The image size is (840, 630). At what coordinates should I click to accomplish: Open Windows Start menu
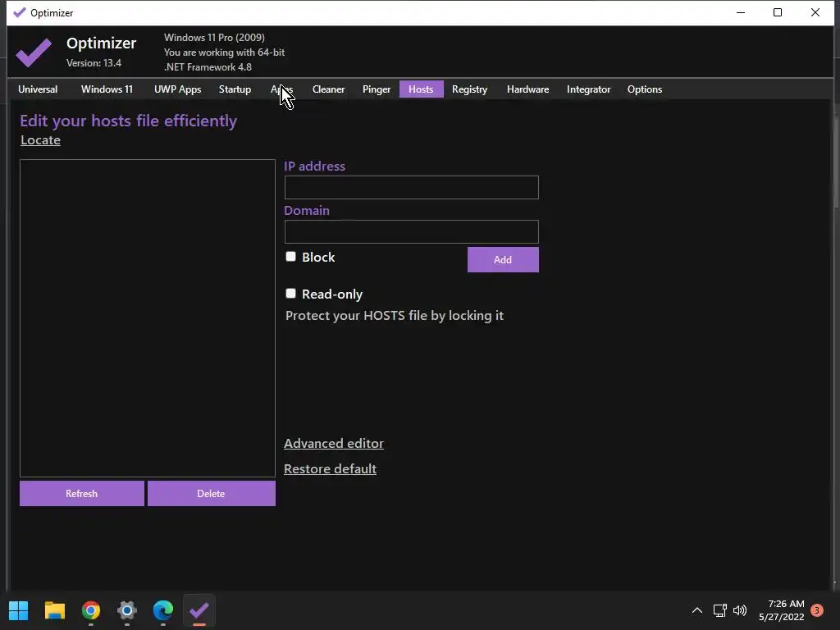[19, 610]
